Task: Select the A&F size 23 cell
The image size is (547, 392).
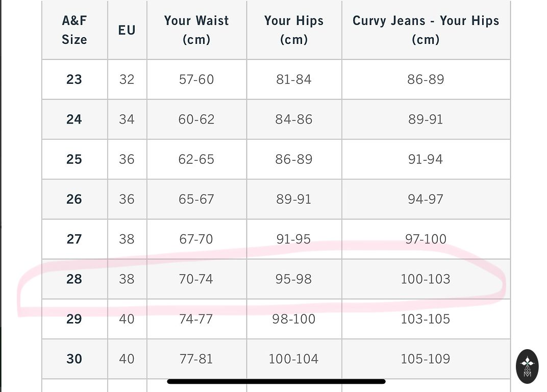Action: (x=74, y=80)
